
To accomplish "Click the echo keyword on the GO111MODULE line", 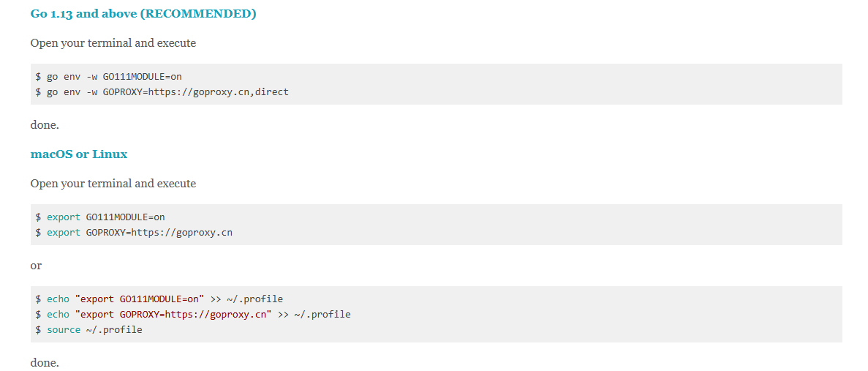I will pyautogui.click(x=58, y=299).
